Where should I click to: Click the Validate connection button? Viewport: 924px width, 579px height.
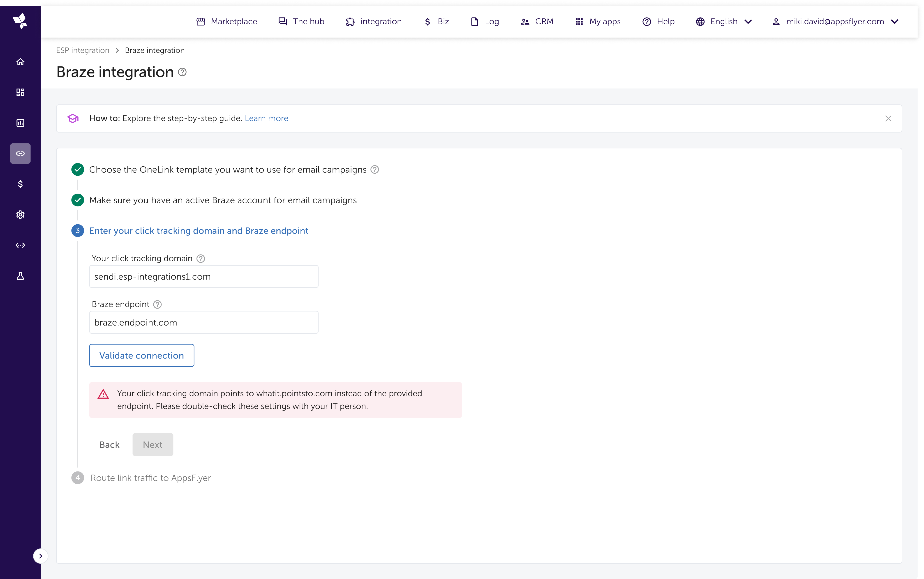pos(142,355)
